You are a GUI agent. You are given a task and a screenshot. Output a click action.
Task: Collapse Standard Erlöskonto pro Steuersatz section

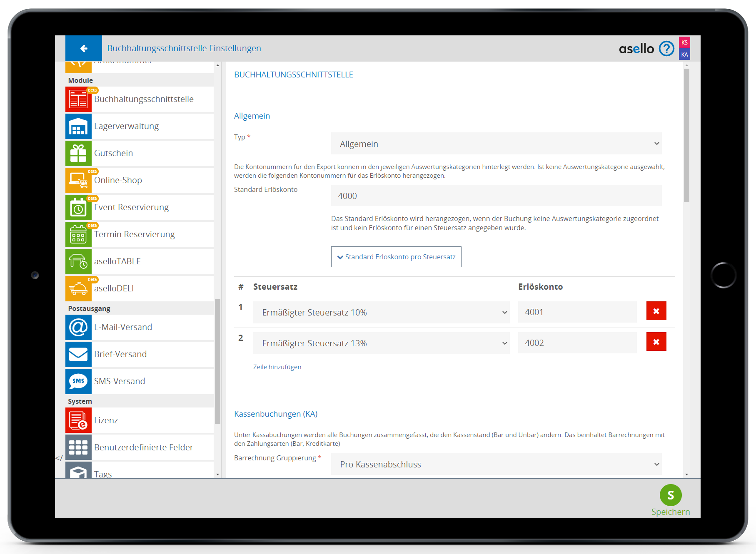pos(396,257)
